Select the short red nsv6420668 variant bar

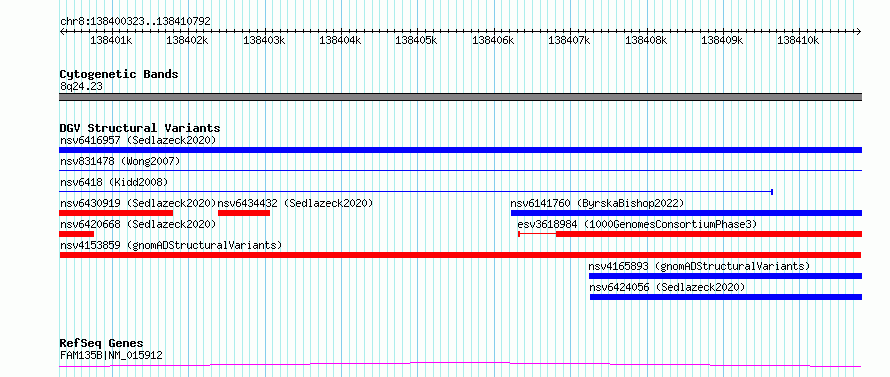[77, 234]
